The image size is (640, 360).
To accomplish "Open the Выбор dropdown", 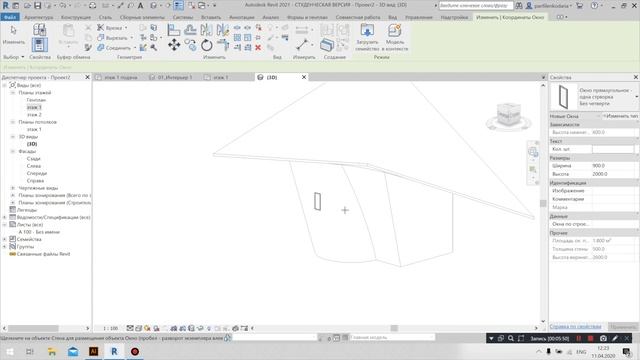I will (x=13, y=57).
